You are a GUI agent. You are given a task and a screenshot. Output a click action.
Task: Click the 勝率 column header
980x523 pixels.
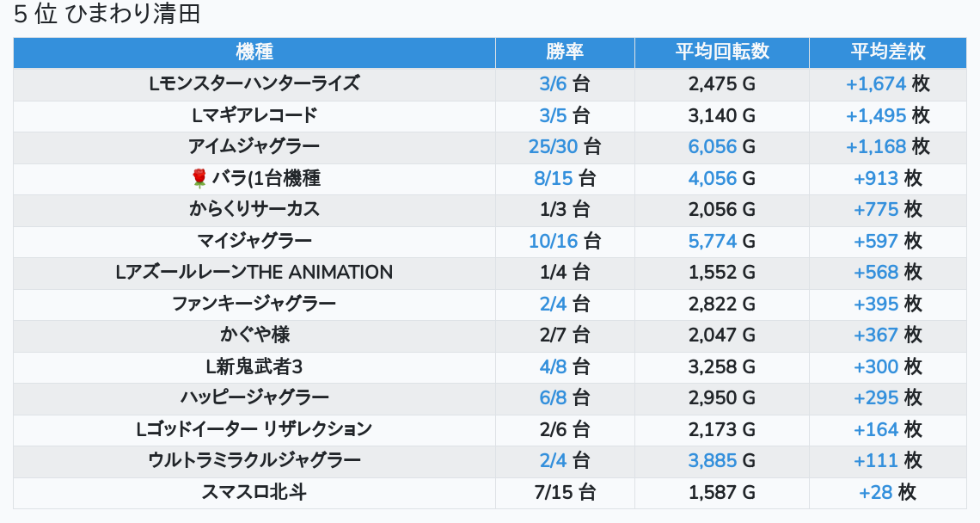565,52
